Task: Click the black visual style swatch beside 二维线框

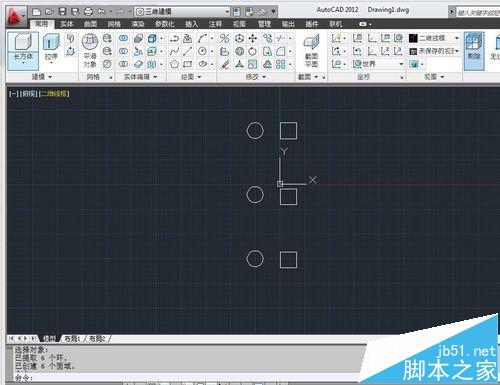Action: click(x=413, y=38)
